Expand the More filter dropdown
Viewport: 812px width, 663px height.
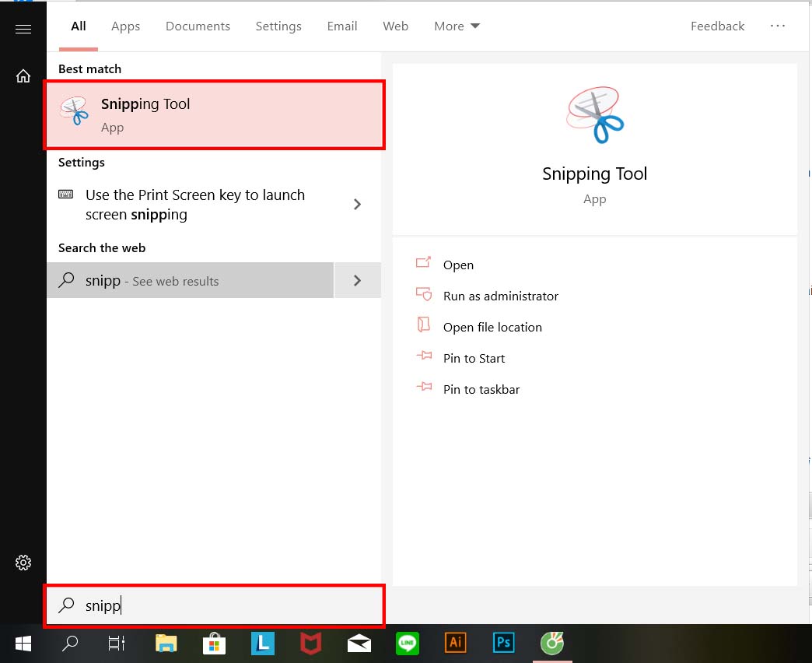[x=457, y=26]
